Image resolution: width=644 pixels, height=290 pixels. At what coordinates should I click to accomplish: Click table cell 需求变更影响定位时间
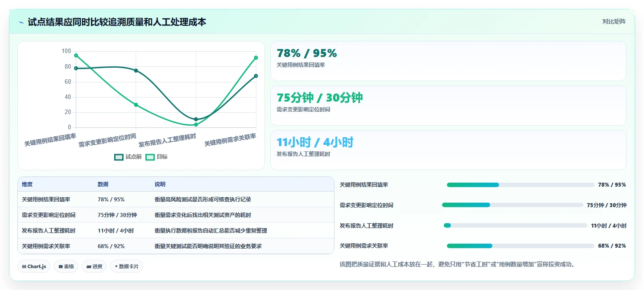(x=49, y=215)
